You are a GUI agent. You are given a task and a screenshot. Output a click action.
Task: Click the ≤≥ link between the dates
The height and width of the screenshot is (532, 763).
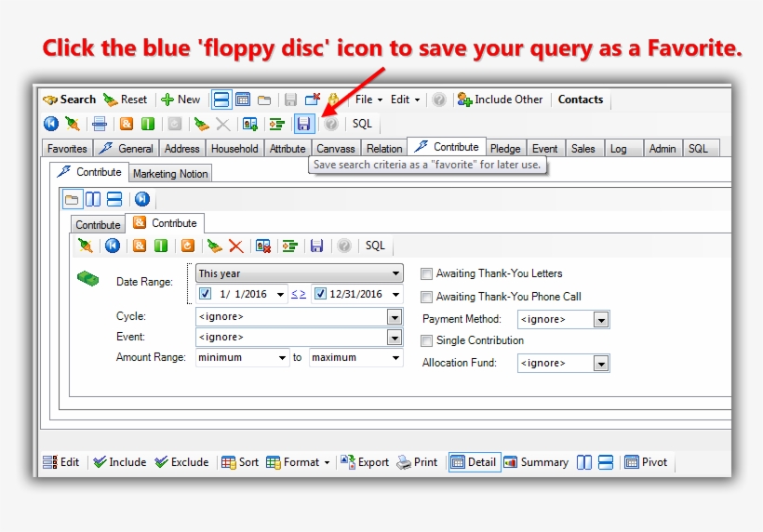click(x=299, y=294)
